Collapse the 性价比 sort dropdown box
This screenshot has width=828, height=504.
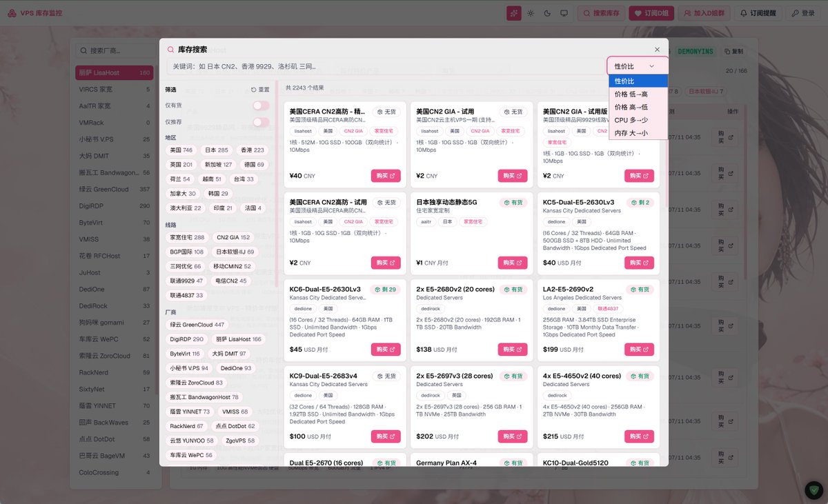pos(638,65)
